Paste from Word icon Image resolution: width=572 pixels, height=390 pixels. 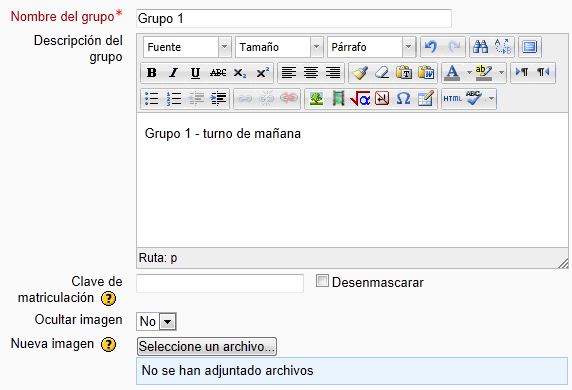click(x=426, y=73)
